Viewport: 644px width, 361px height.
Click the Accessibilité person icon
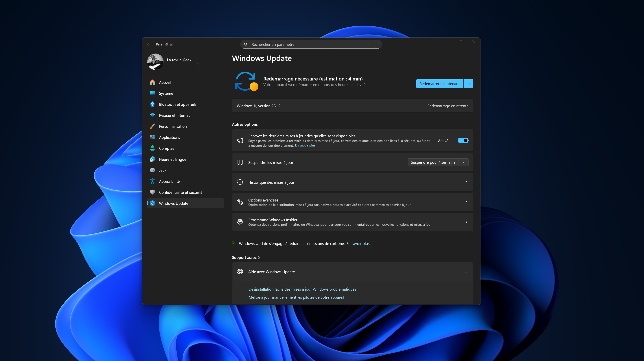pos(152,181)
